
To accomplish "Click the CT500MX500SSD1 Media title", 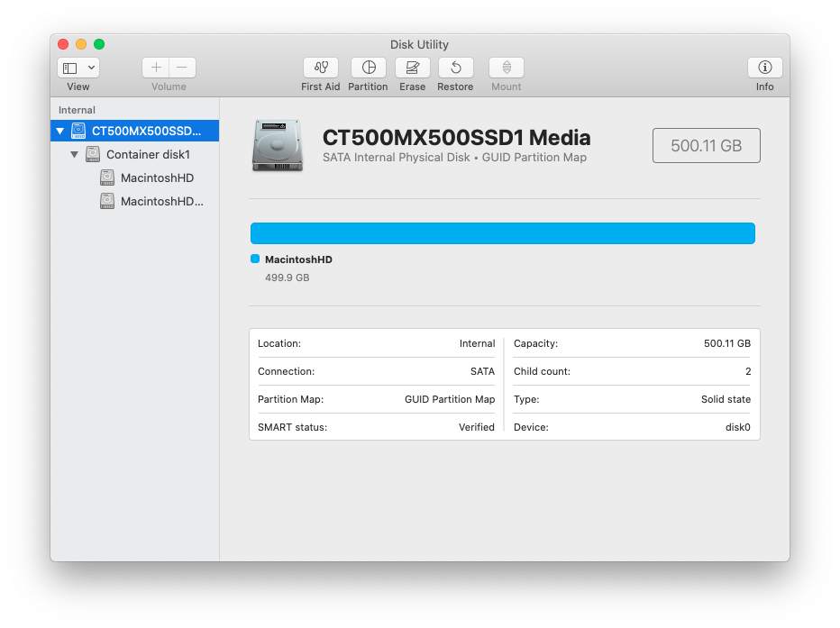I will coord(456,138).
